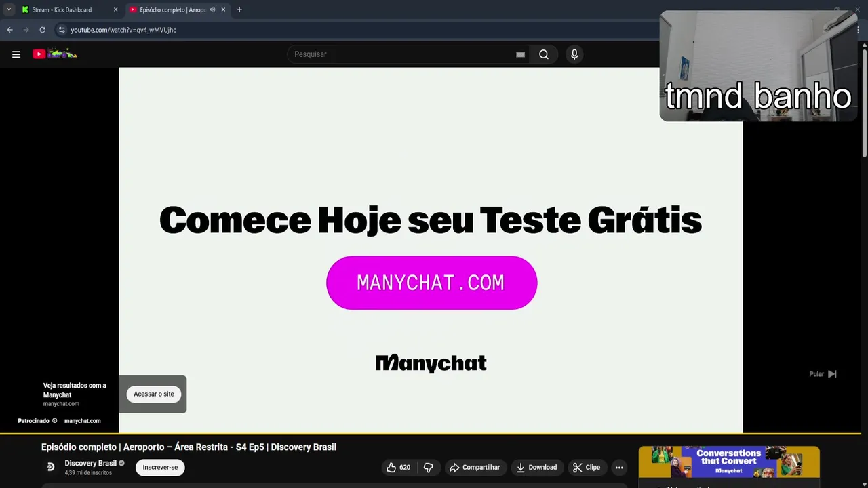Activate voice search microphone
This screenshot has height=488, width=868.
point(574,54)
